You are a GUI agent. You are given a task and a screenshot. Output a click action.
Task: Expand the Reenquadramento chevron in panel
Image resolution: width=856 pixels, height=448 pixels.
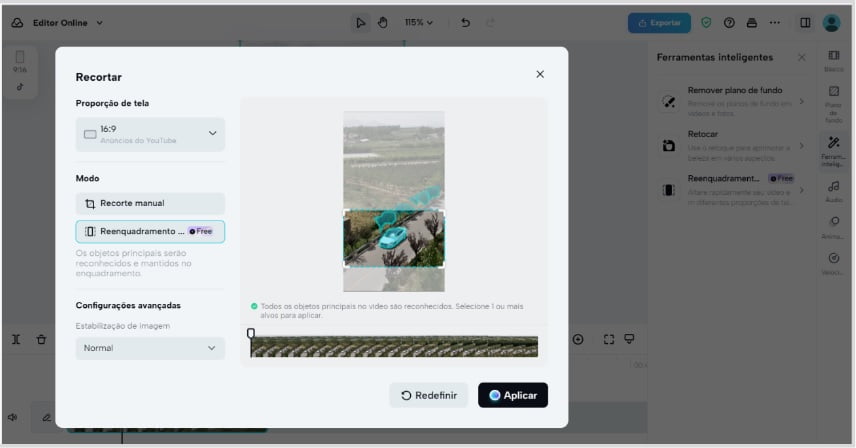801,190
